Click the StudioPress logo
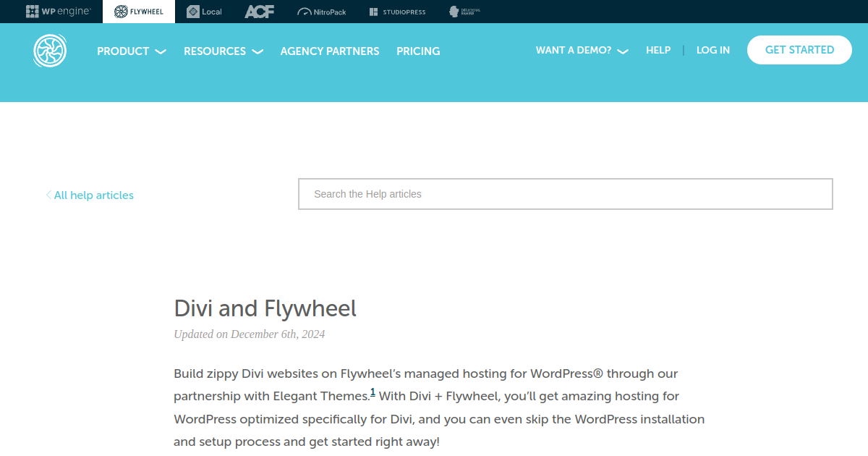 pyautogui.click(x=397, y=12)
